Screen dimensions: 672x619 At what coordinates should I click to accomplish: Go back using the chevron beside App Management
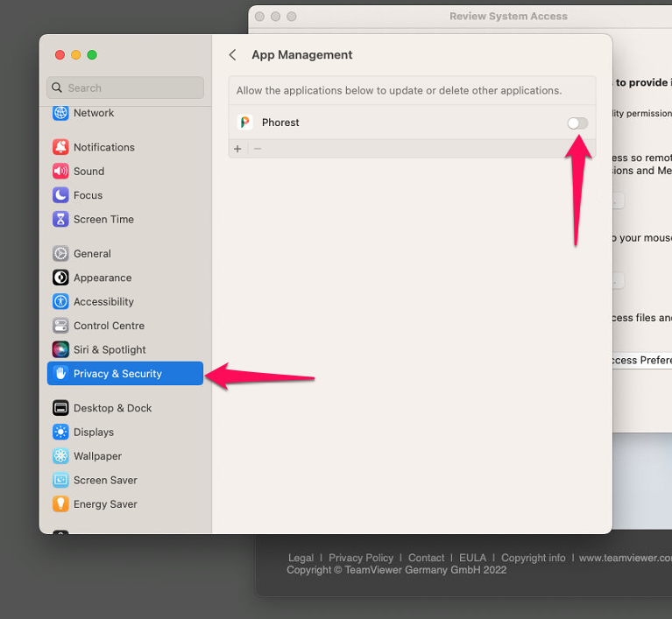[233, 55]
